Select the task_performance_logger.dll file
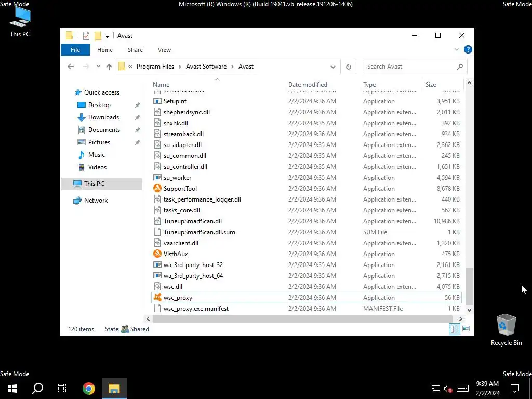Screen dimensions: 532x399 202,199
